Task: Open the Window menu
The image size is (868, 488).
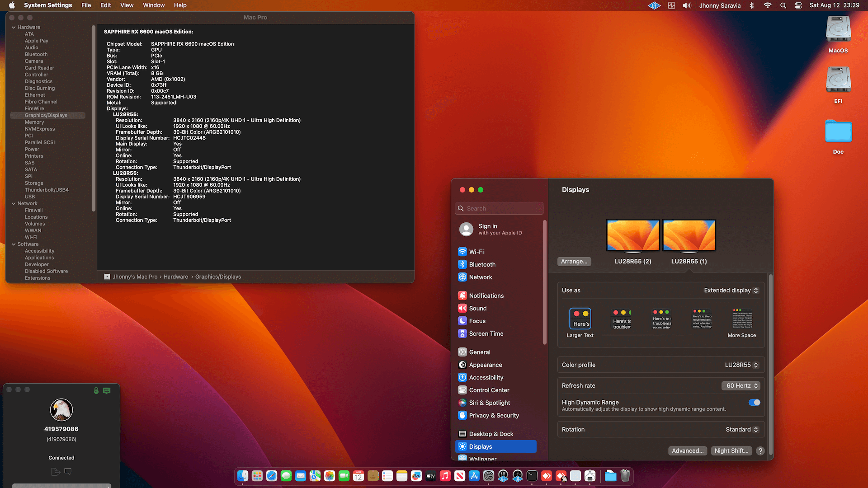Action: (x=154, y=5)
